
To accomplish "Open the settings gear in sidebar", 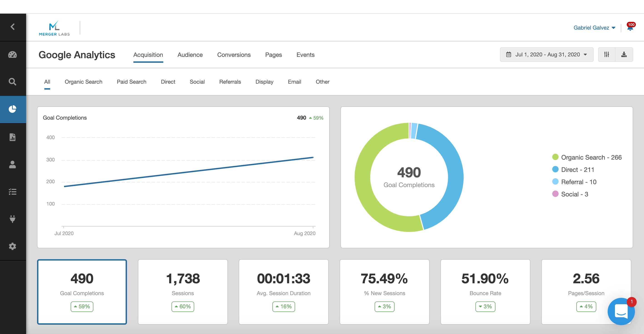I will point(12,246).
